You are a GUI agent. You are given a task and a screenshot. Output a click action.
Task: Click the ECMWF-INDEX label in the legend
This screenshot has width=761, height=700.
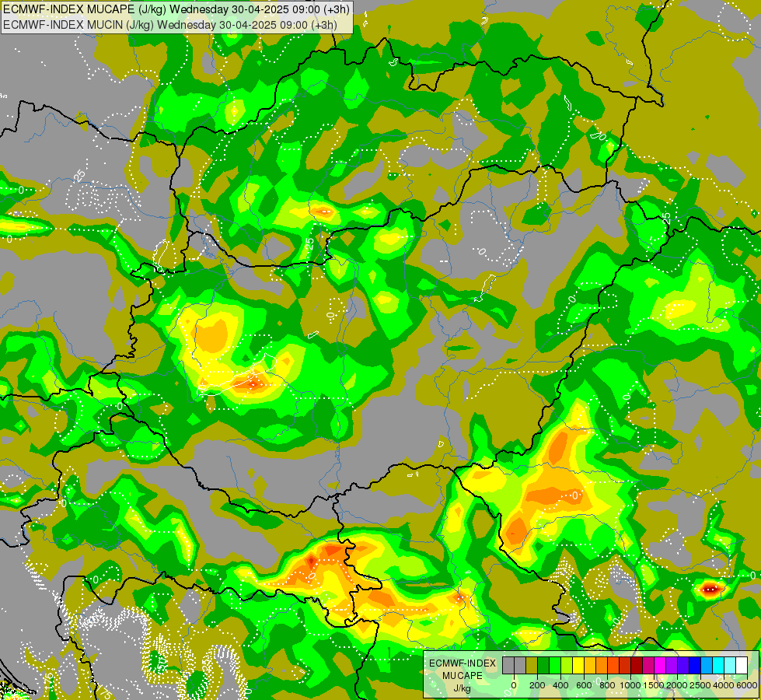(x=463, y=663)
